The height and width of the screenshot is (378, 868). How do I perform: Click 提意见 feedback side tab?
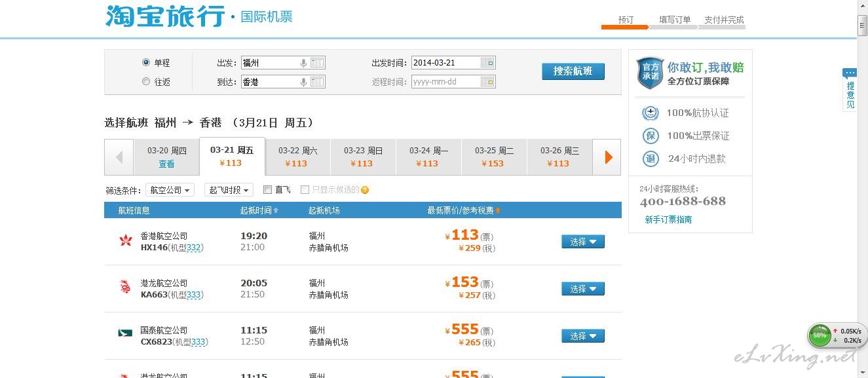coord(850,90)
